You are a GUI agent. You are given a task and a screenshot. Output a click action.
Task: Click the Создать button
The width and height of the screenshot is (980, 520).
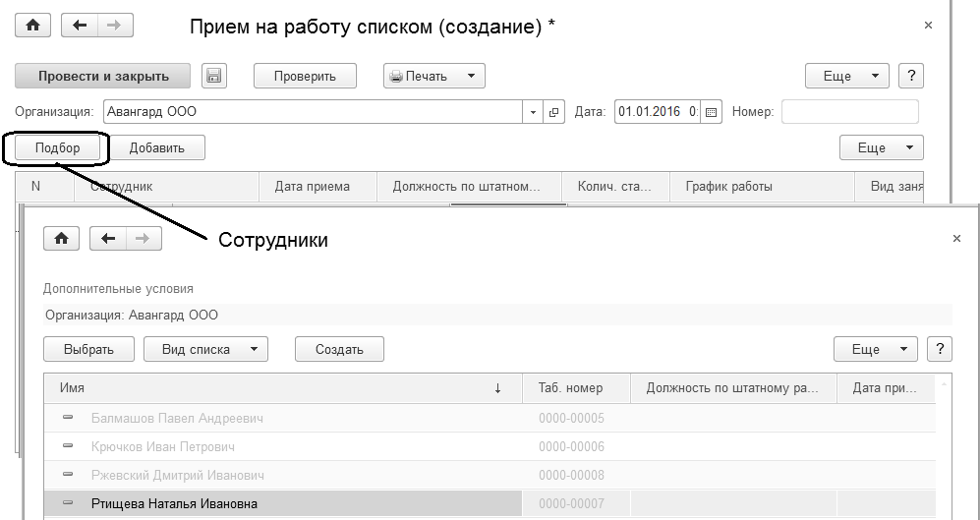[339, 349]
